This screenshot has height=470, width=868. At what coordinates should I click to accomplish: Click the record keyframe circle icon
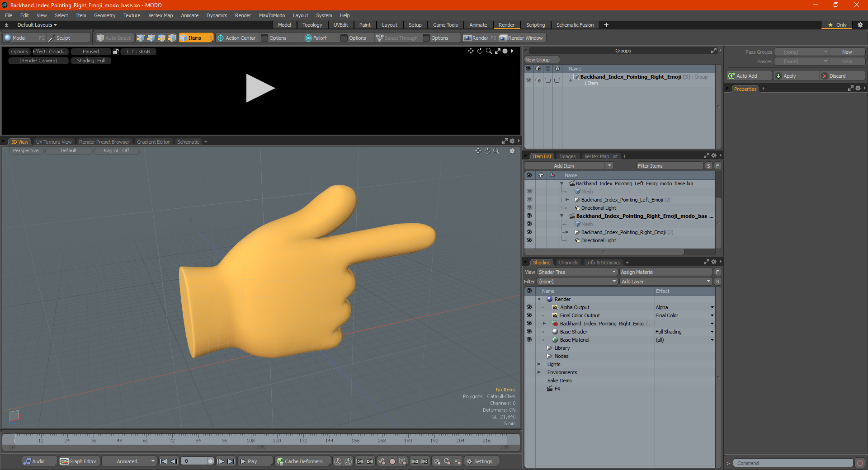tap(392, 461)
